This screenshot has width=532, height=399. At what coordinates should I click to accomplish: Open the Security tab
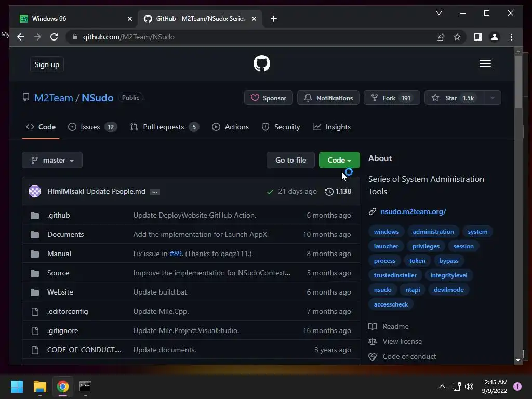click(281, 127)
